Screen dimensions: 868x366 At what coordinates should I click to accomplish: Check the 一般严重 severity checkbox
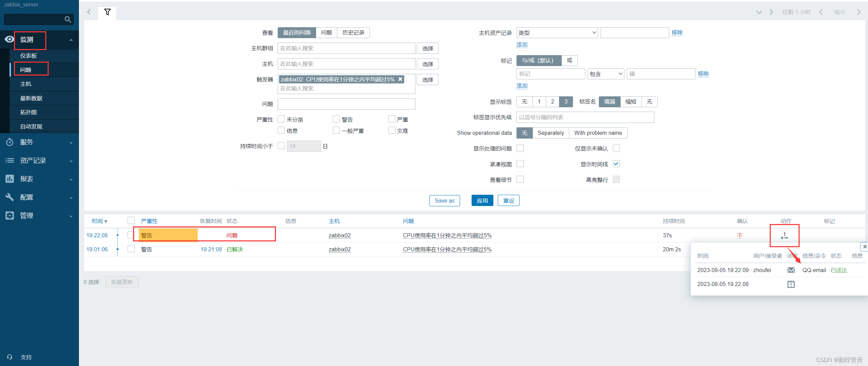[337, 130]
